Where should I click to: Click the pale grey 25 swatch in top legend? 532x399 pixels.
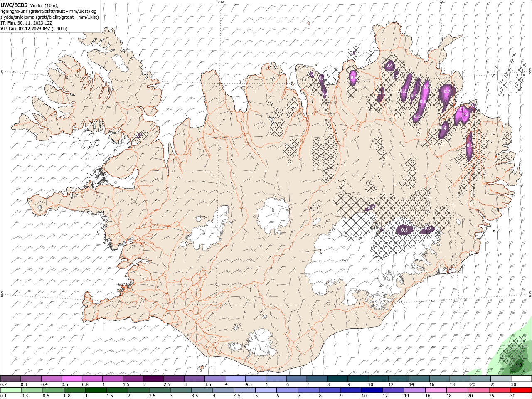501,379
